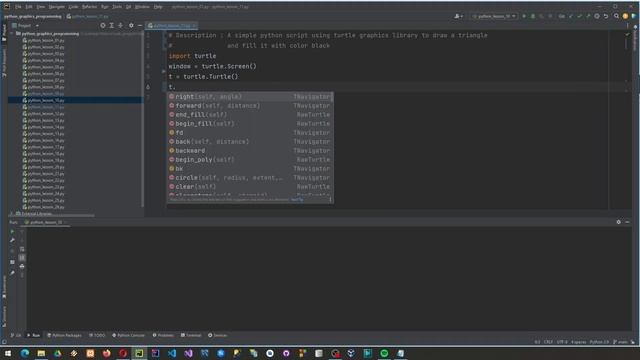
Task: Open Search Everywhere magnifier
Action: click(x=616, y=16)
